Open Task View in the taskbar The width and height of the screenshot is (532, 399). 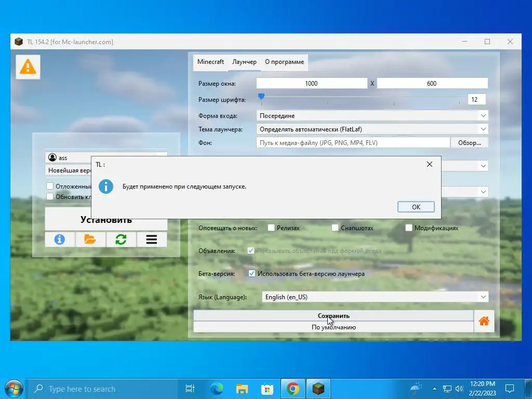(190, 389)
